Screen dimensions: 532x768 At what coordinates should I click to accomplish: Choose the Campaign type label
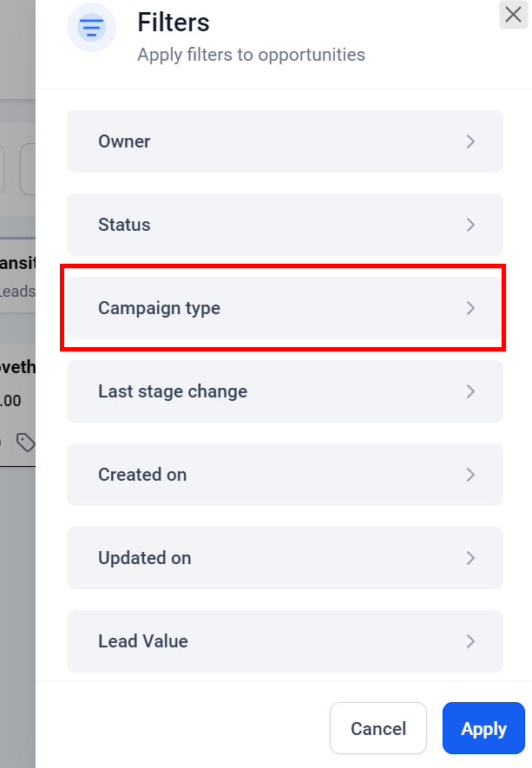tap(159, 308)
